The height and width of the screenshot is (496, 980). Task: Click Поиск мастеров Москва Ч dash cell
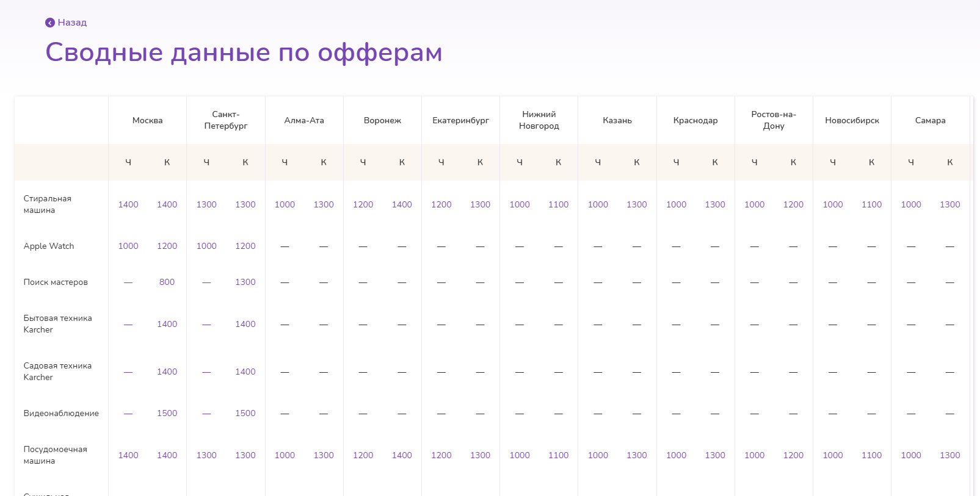[x=128, y=282]
